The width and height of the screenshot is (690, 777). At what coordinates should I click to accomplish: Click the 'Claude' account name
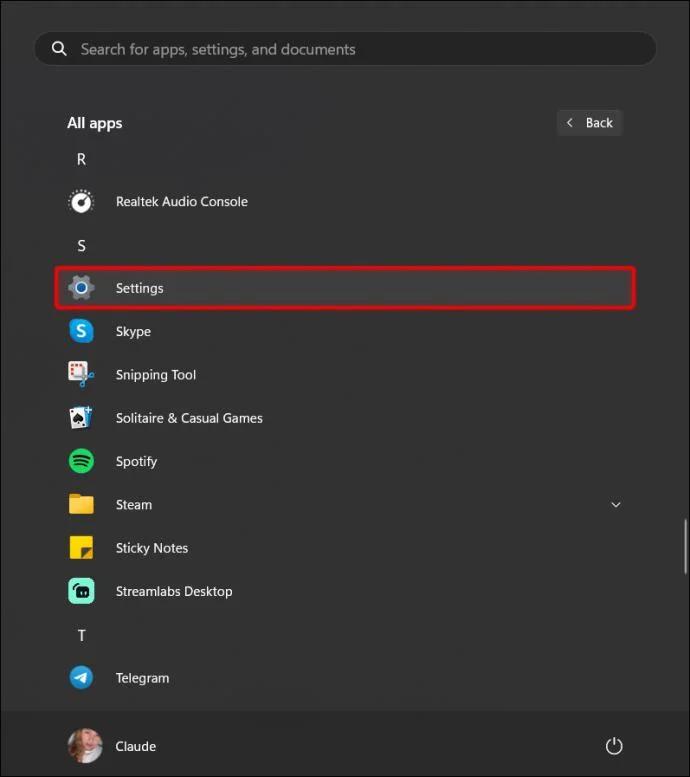pyautogui.click(x=135, y=746)
